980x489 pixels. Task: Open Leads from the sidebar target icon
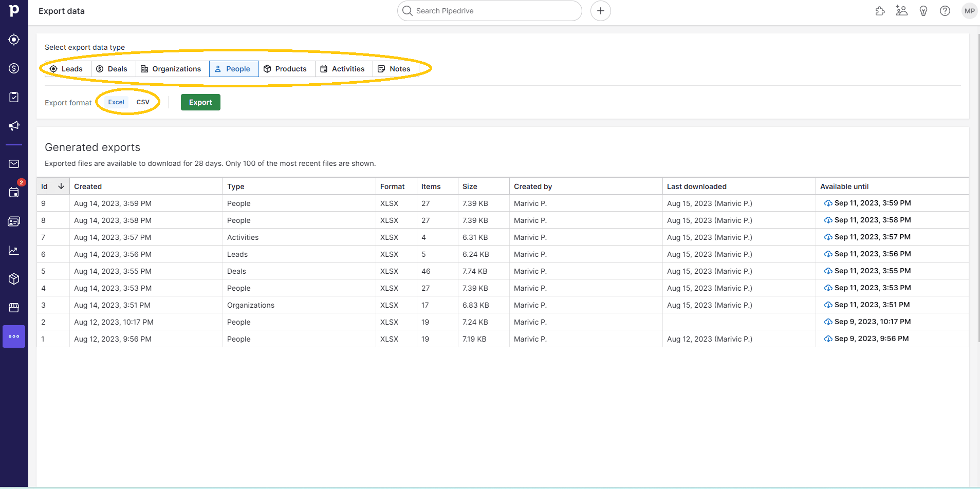point(14,40)
